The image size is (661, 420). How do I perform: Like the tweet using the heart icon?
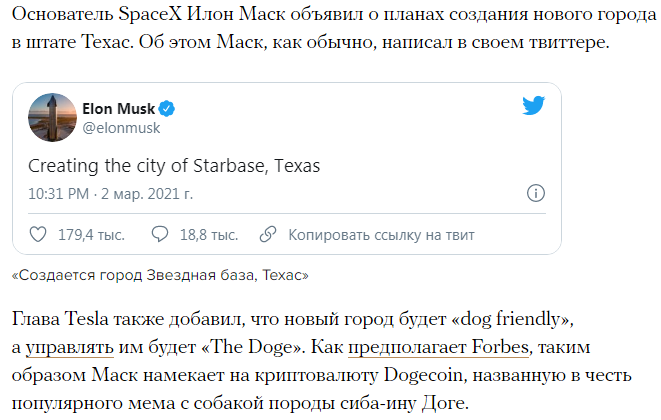point(38,235)
